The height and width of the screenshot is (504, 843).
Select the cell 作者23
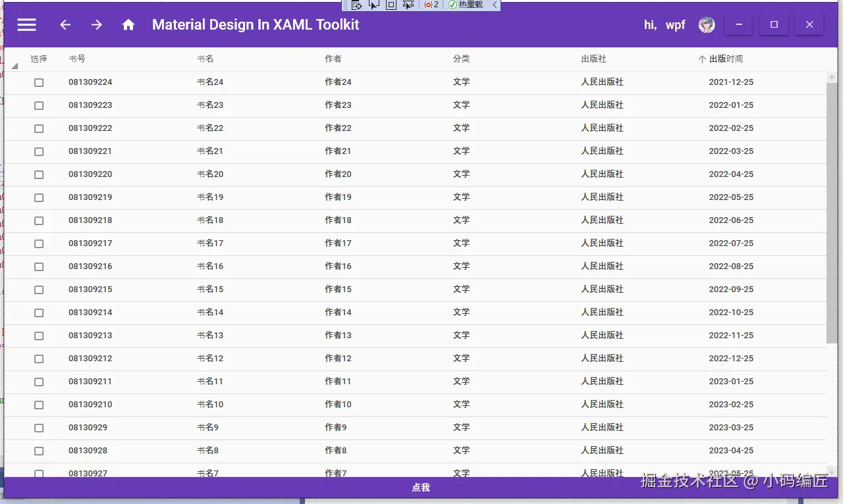[x=338, y=105]
